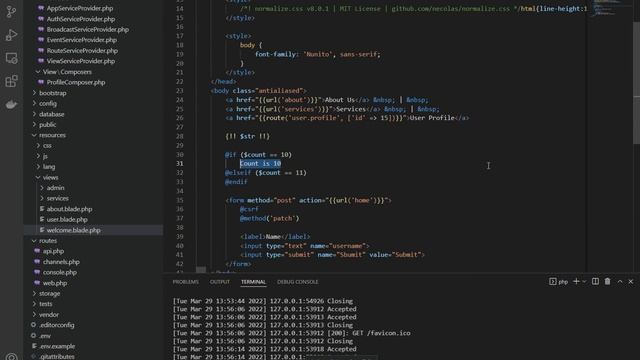Image resolution: width=640 pixels, height=360 pixels.
Task: Click line number 31 in gutter
Action: (x=180, y=164)
